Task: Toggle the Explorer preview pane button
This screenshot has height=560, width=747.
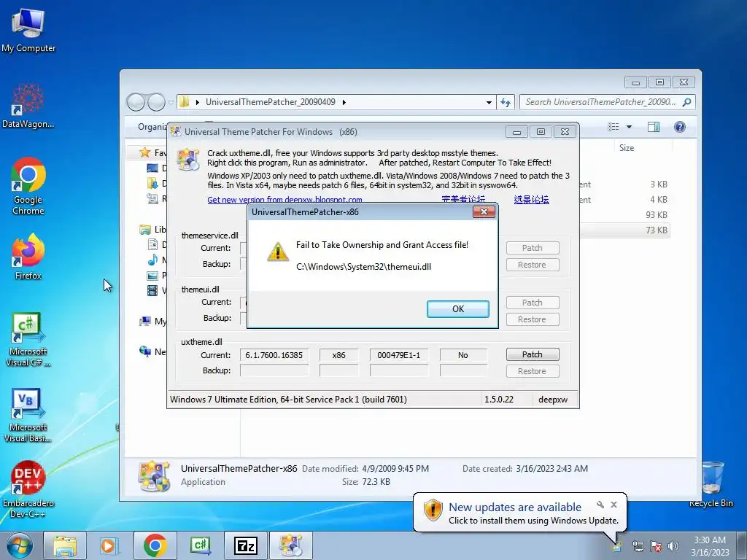Action: pyautogui.click(x=654, y=127)
